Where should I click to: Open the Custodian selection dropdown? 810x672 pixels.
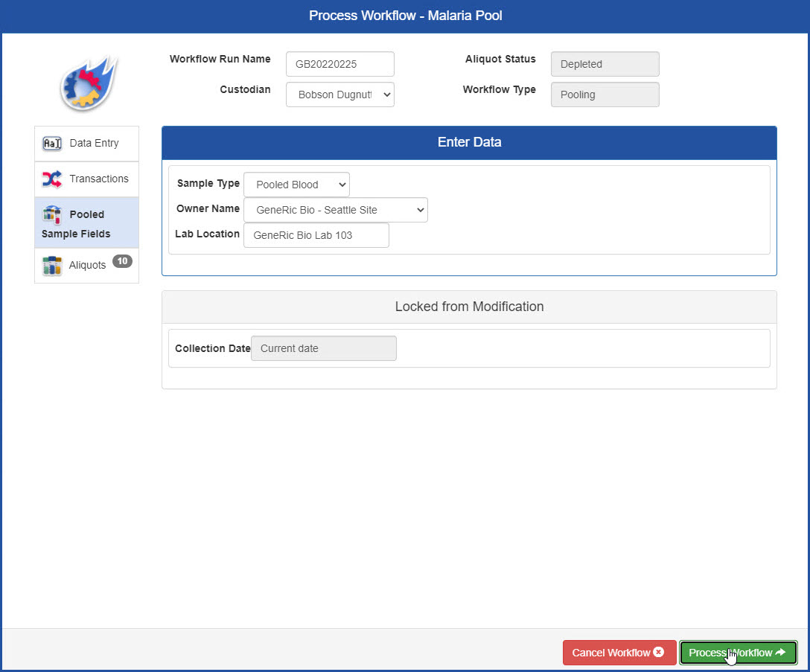pyautogui.click(x=339, y=95)
